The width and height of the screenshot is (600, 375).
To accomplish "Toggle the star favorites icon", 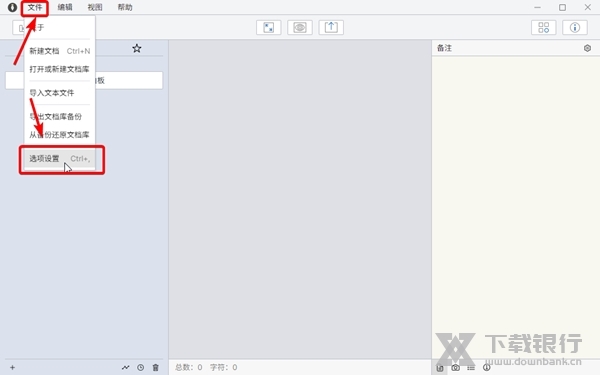I will click(137, 49).
